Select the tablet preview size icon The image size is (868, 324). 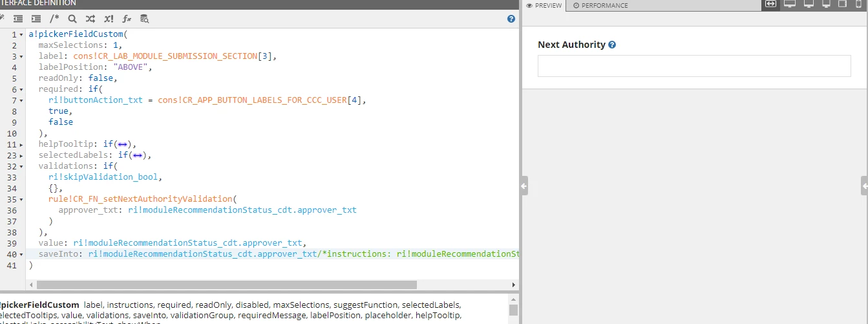pos(842,4)
